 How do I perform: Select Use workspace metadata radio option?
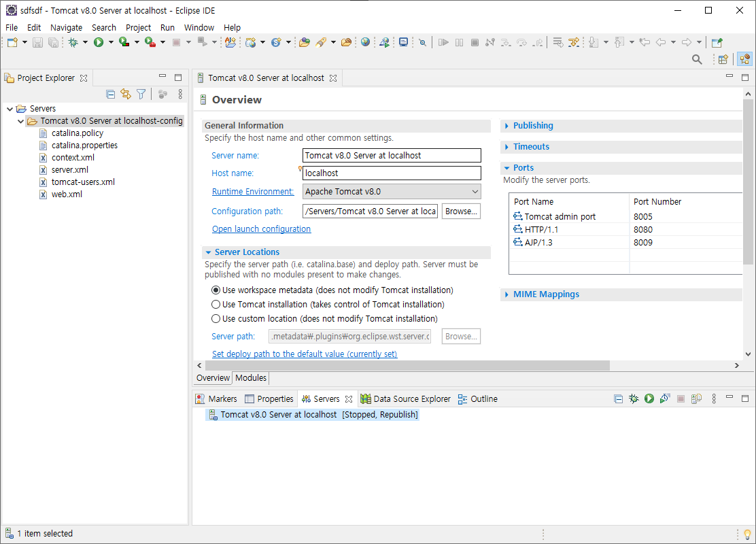click(216, 290)
